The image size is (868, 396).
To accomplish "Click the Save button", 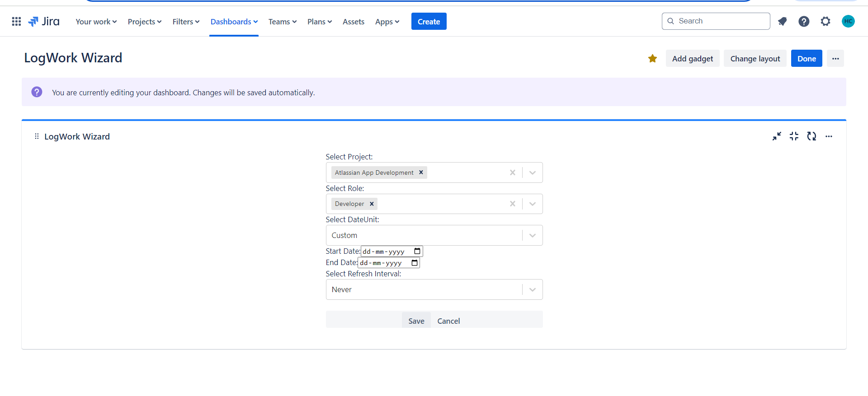I will click(x=416, y=321).
